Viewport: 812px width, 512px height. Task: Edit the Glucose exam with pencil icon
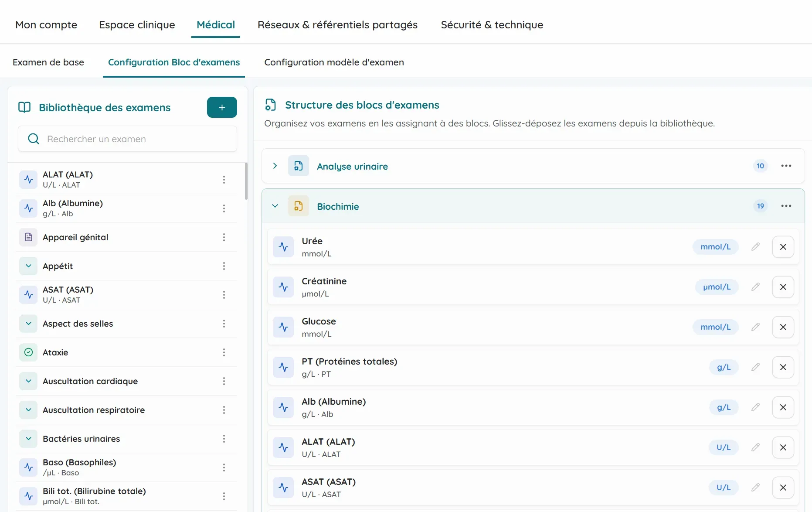click(x=756, y=327)
